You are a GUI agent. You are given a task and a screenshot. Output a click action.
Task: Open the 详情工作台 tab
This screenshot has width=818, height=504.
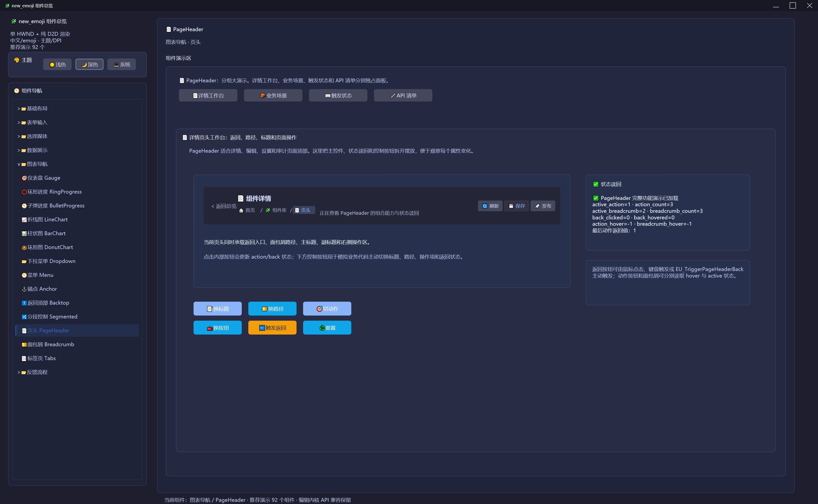[208, 96]
